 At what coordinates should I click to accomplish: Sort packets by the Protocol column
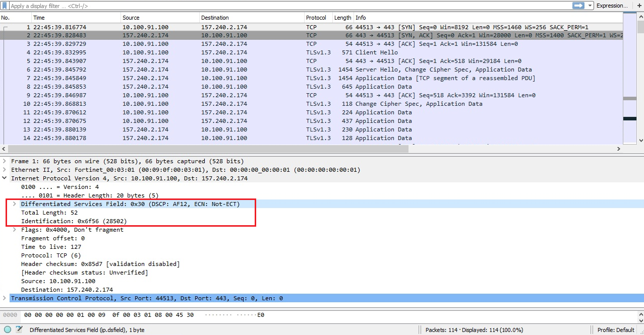tap(317, 17)
